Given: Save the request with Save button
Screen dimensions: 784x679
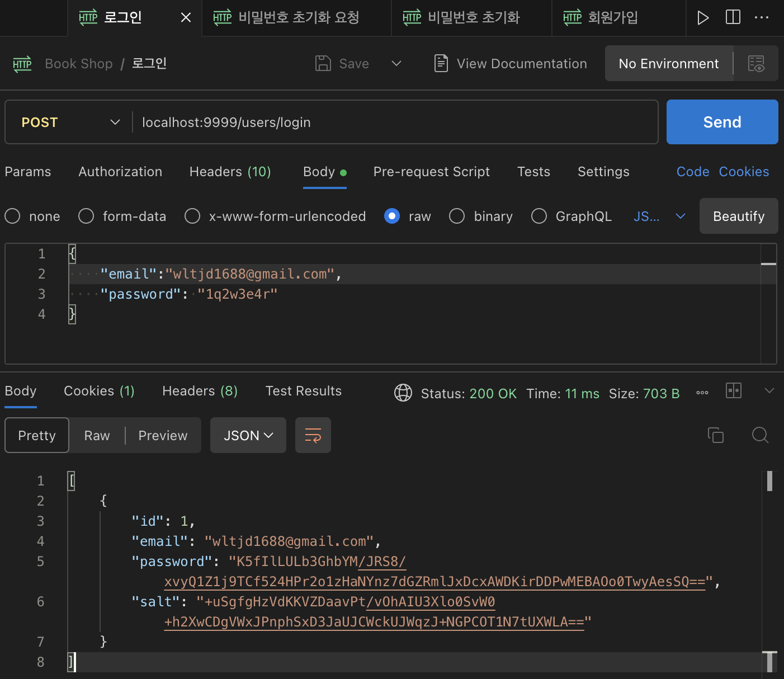Looking at the screenshot, I should [342, 64].
